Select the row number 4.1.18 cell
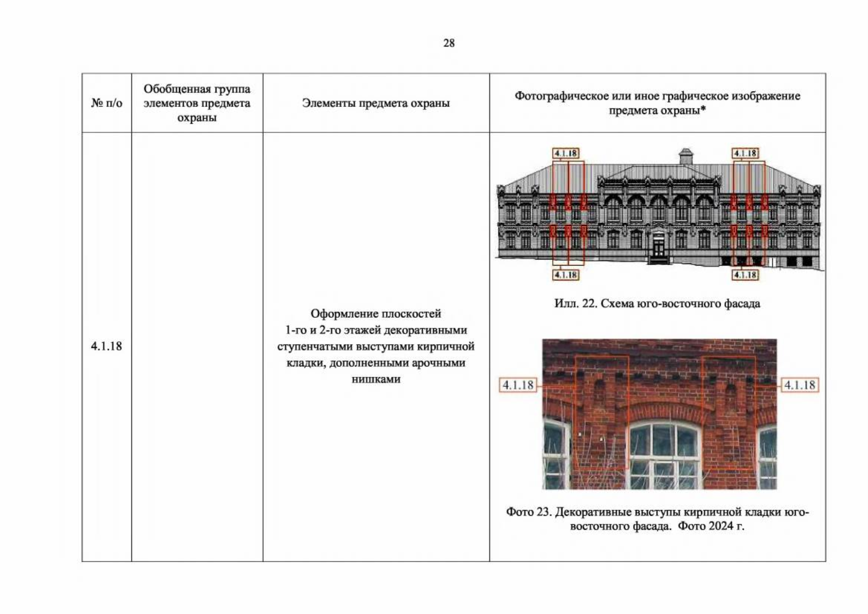Image resolution: width=868 pixels, height=614 pixels. click(106, 346)
